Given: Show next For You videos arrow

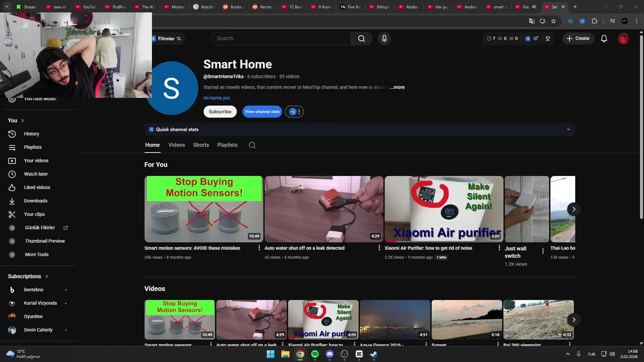Looking at the screenshot, I should (573, 209).
